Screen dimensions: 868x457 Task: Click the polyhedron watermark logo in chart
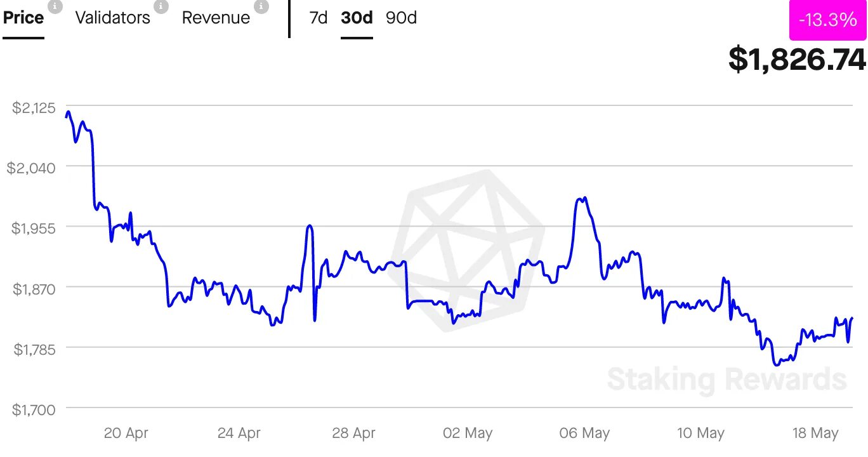pos(468,249)
